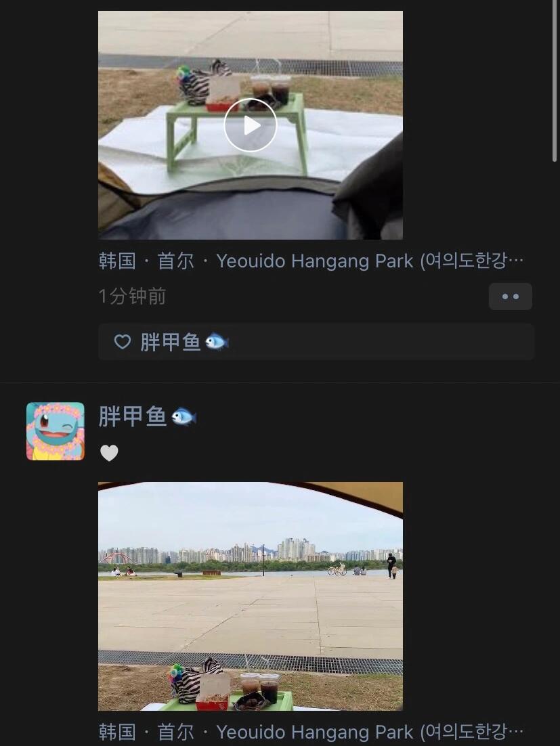Tap the fish emoji beside the poster name
The width and height of the screenshot is (560, 746).
coord(184,417)
